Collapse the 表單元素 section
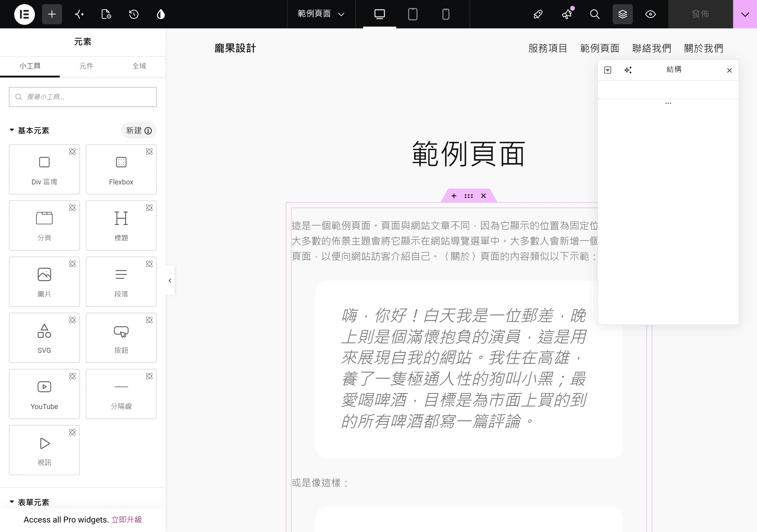This screenshot has height=532, width=757. (x=29, y=502)
